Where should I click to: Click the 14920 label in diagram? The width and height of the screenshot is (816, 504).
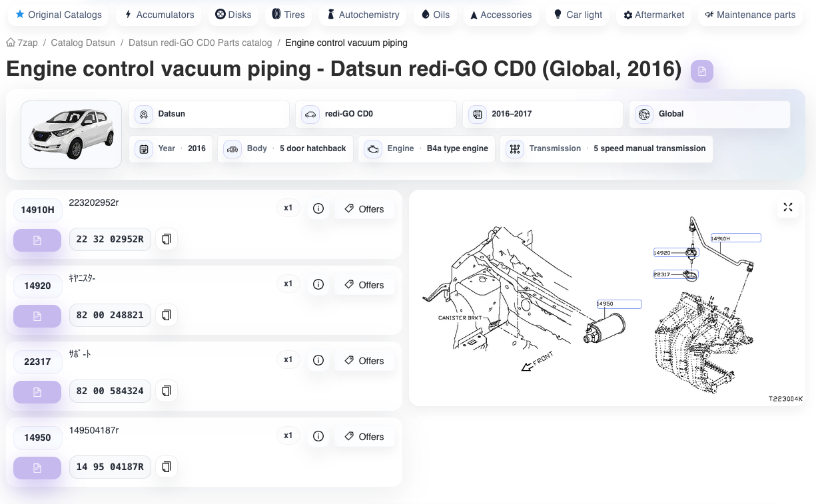(675, 252)
